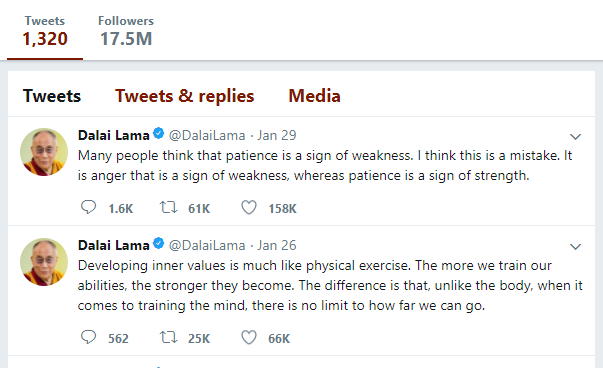This screenshot has height=368, width=603.
Task: Open Followers 17.5M list
Action: pyautogui.click(x=126, y=31)
